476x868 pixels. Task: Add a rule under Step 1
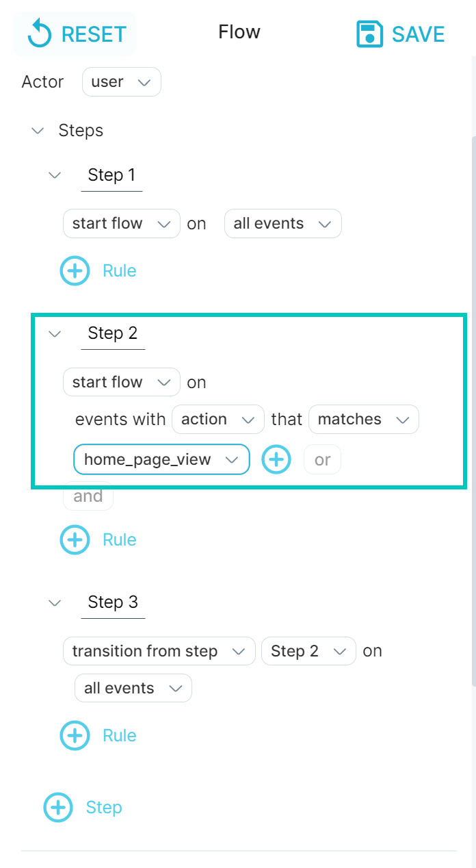[75, 271]
